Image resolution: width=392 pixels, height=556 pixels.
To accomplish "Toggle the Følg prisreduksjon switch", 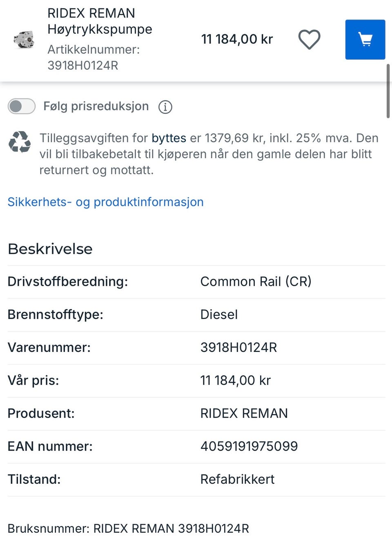I will click(22, 107).
